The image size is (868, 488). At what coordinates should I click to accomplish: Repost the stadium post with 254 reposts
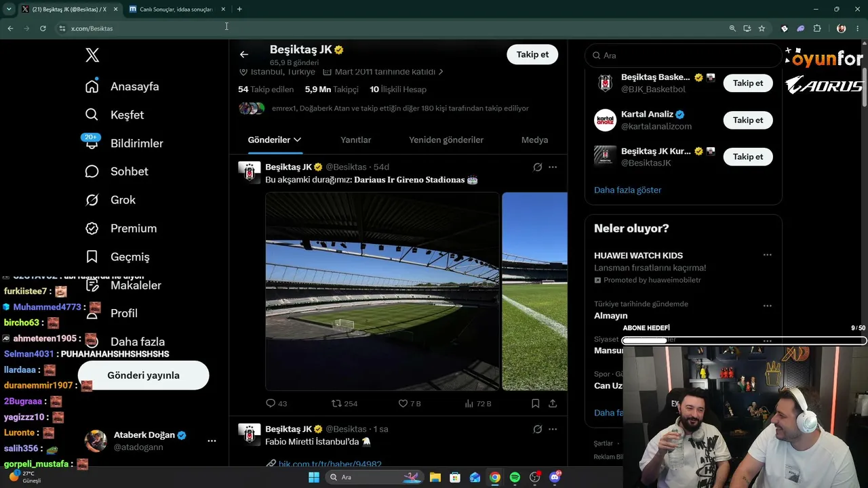[x=337, y=403]
